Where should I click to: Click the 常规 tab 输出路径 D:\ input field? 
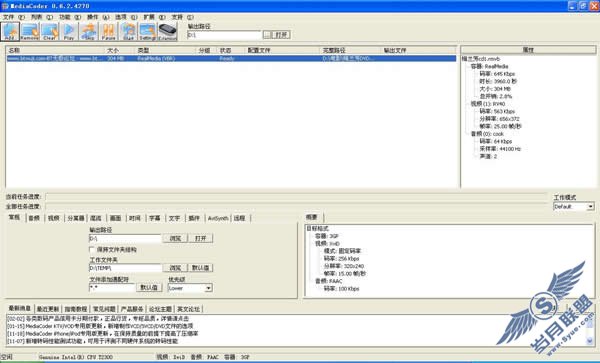pos(126,238)
